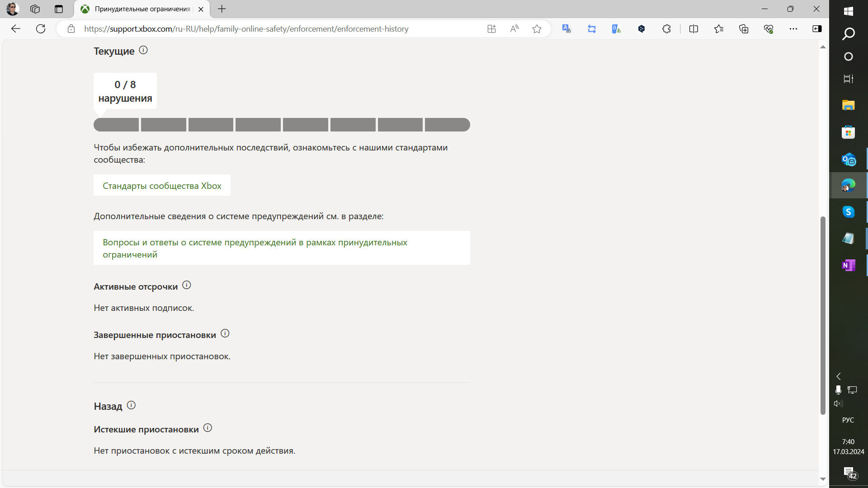The width and height of the screenshot is (868, 488).
Task: Click info icon next to Текущие heading
Action: click(143, 50)
